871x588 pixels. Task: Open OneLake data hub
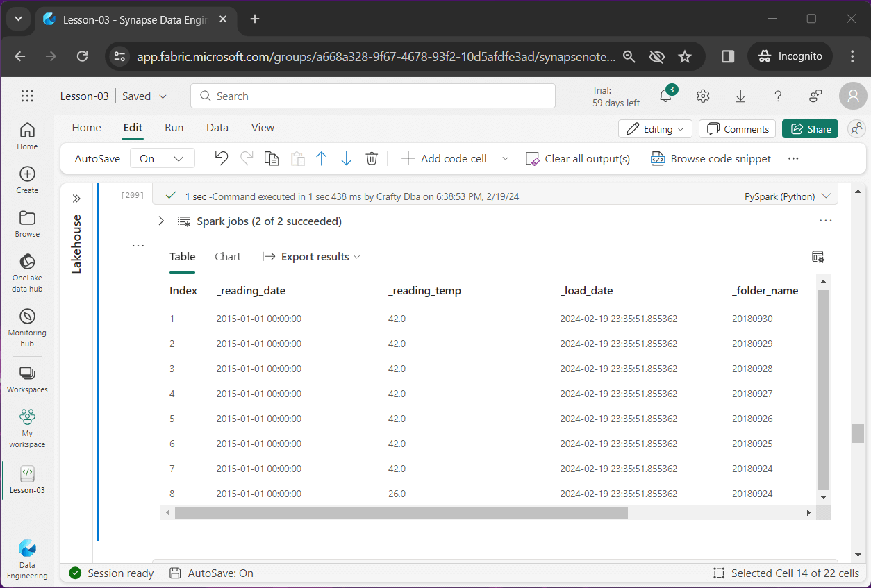(27, 271)
